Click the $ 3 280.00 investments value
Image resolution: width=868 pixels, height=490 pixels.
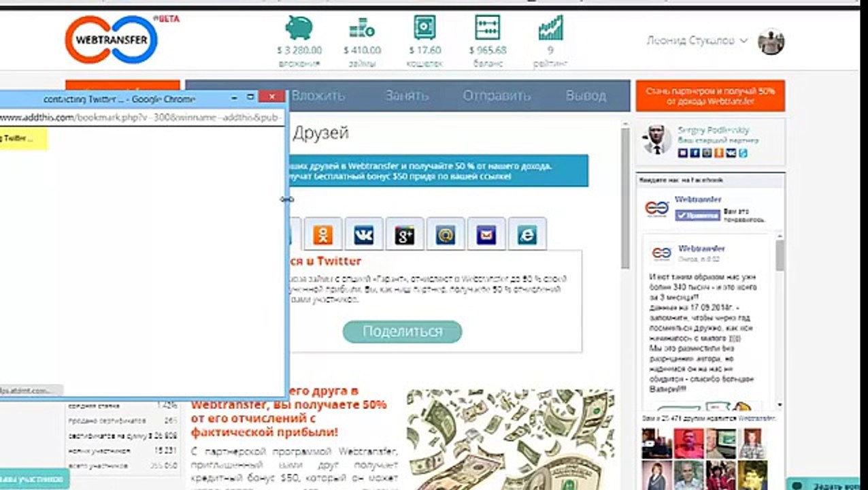click(299, 50)
